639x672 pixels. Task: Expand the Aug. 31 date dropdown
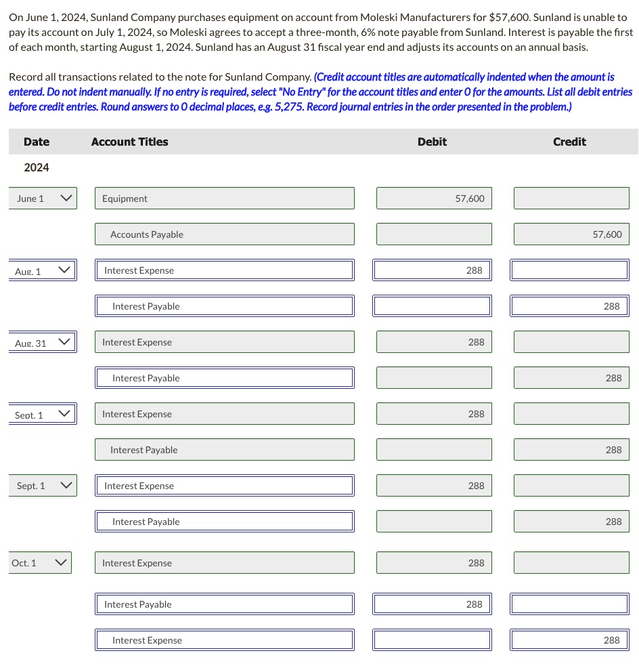(x=43, y=341)
